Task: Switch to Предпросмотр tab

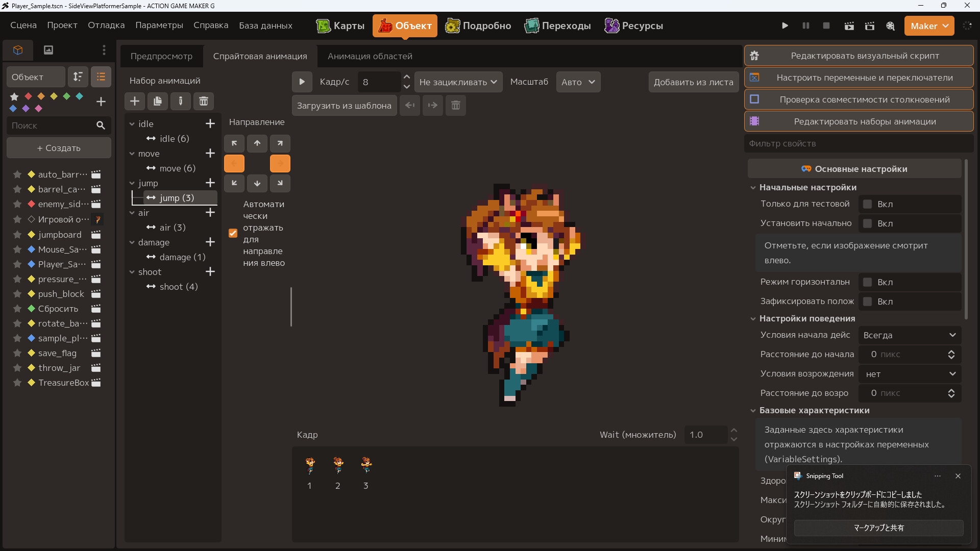Action: [x=161, y=56]
